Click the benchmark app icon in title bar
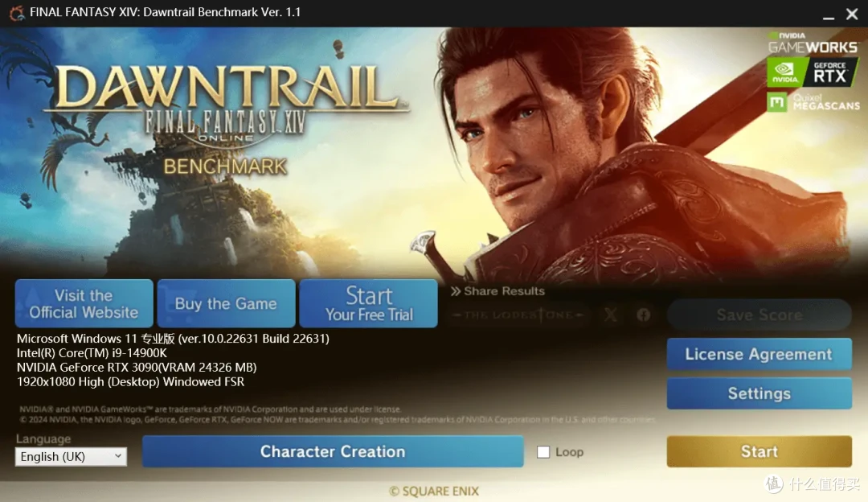 17,12
